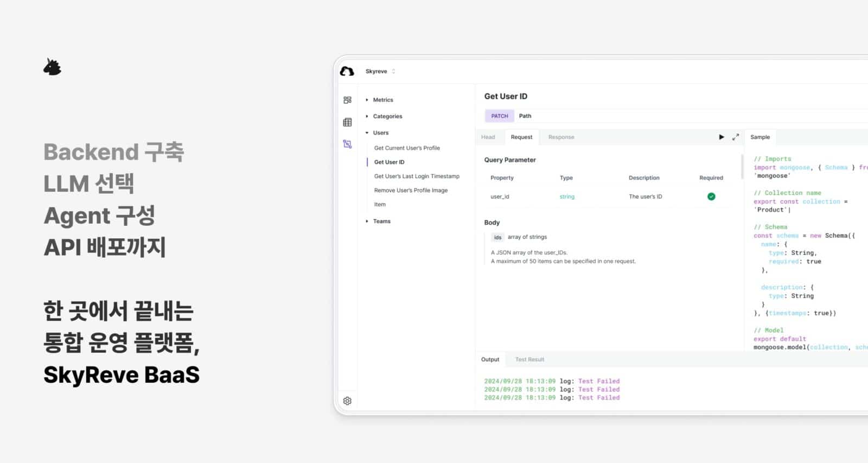This screenshot has width=868, height=463.
Task: Switch to the Request tab
Action: (521, 137)
